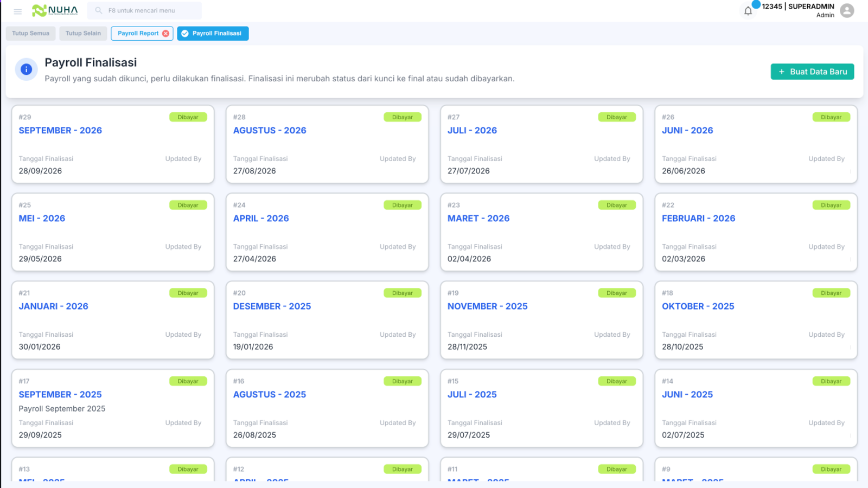Viewport: 868px width, 488px height.
Task: Open FEBRUARI - 2026 payroll card
Action: [756, 232]
